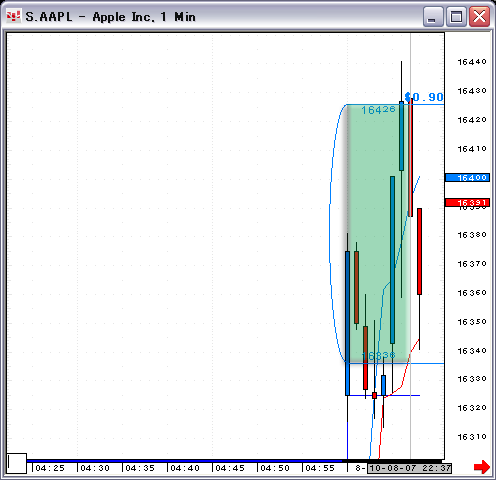Click the blue 16400 price marker
Viewport: 496px width, 480px height.
click(x=467, y=177)
